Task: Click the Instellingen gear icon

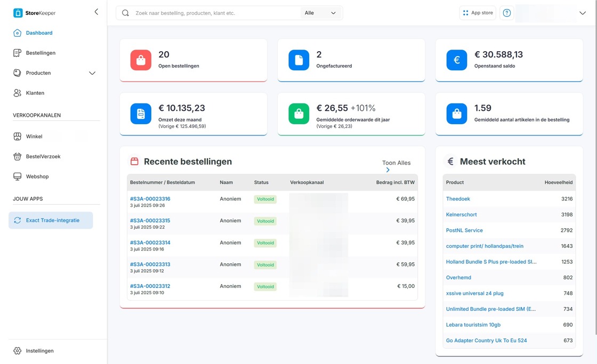Action: 17,351
